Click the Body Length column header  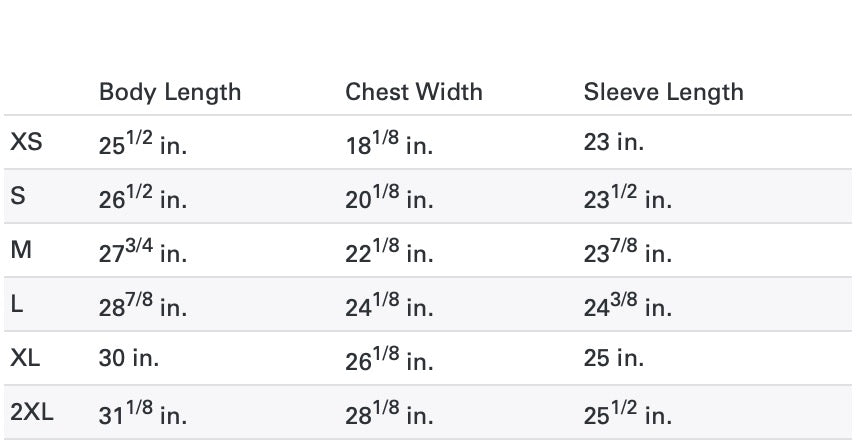170,92
